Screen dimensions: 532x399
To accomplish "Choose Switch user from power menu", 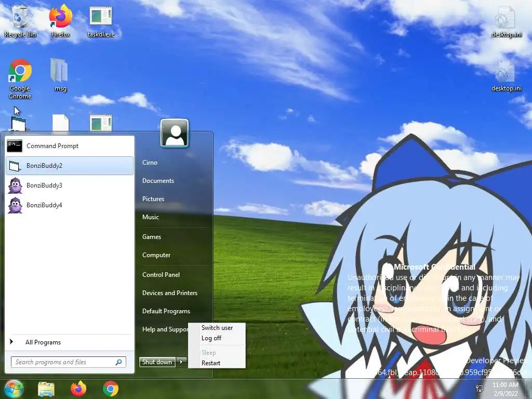I will click(x=217, y=328).
